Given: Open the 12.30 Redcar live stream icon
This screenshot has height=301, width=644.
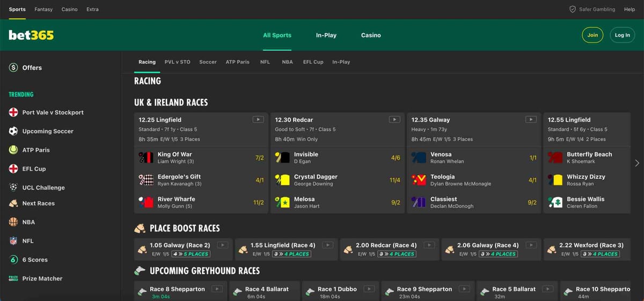Looking at the screenshot, I should click(394, 120).
